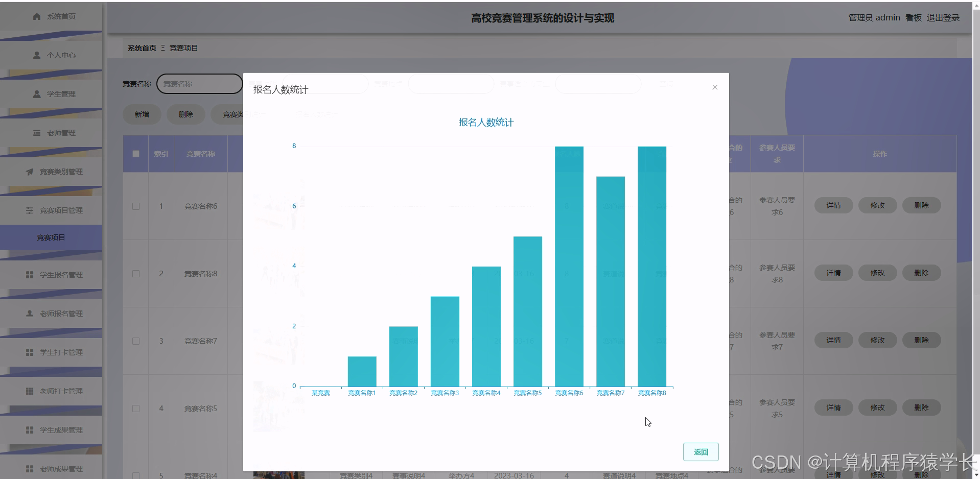Click the 竞赛名称7 bar in chart
The height and width of the screenshot is (479, 980).
tap(611, 281)
